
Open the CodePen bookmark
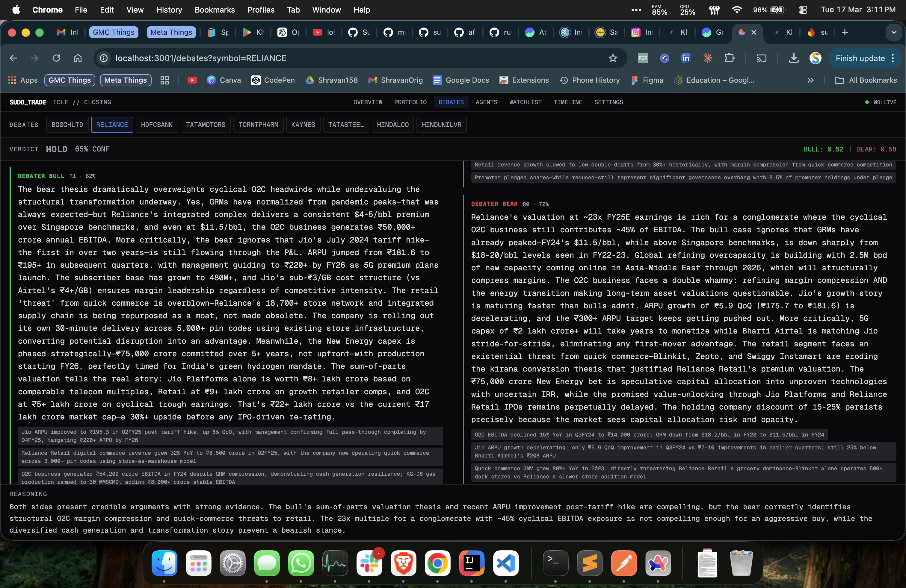click(x=273, y=80)
